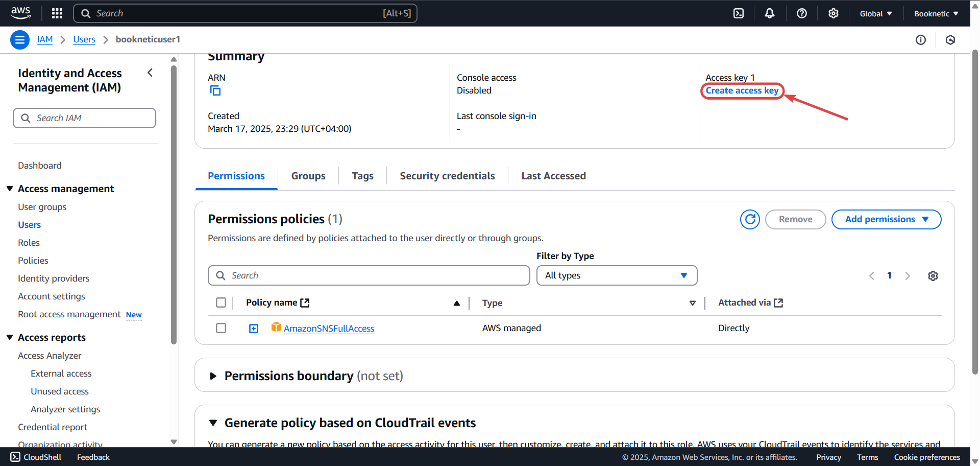Image resolution: width=980 pixels, height=466 pixels.
Task: Open Cookie preferences in footer
Action: pyautogui.click(x=927, y=457)
